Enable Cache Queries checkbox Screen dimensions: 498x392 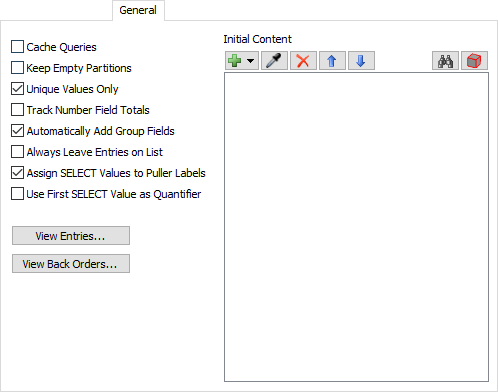pos(17,47)
